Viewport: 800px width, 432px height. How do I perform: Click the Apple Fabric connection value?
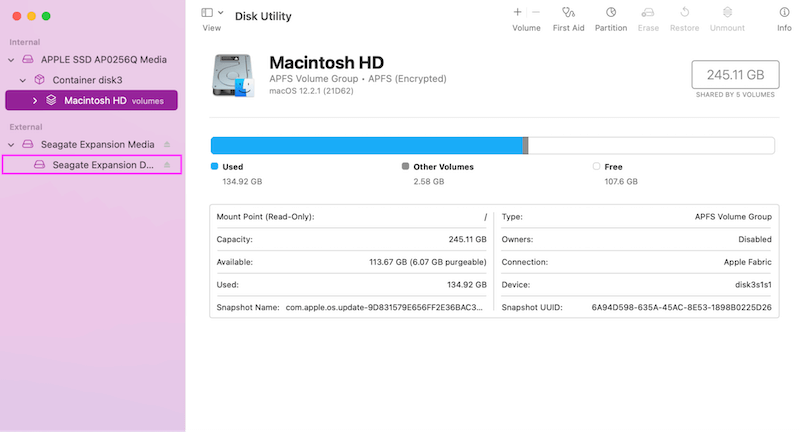[x=747, y=262]
